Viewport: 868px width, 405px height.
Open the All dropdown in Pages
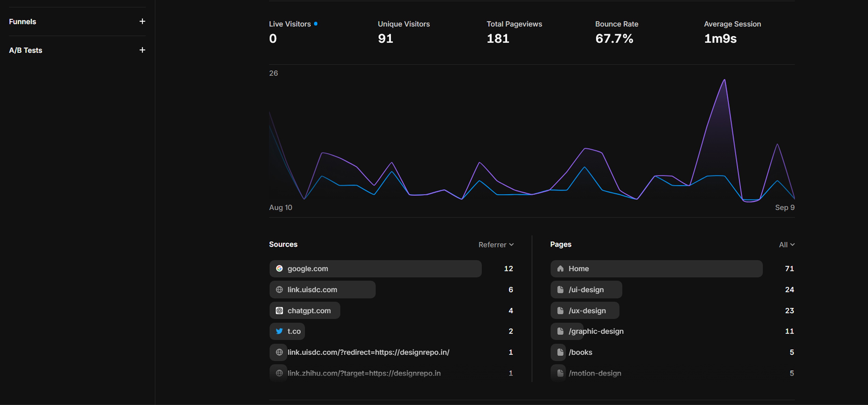(787, 245)
